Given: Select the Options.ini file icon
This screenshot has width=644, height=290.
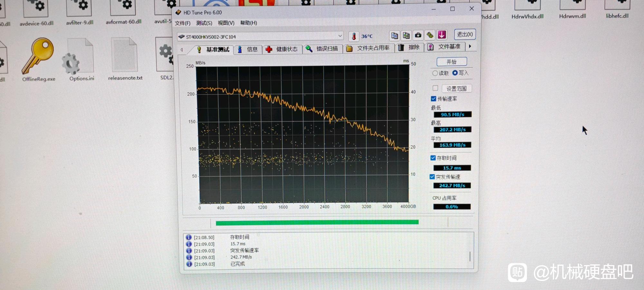Looking at the screenshot, I should coord(78,56).
